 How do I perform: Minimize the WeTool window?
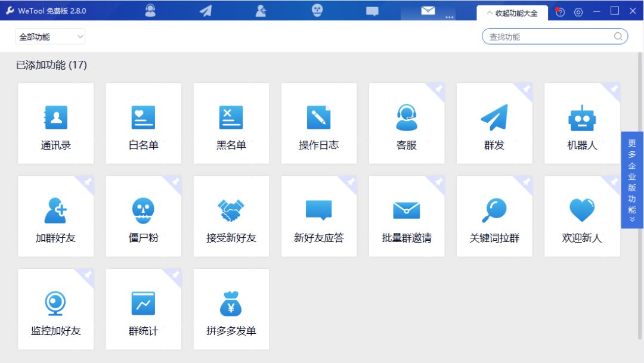point(596,11)
